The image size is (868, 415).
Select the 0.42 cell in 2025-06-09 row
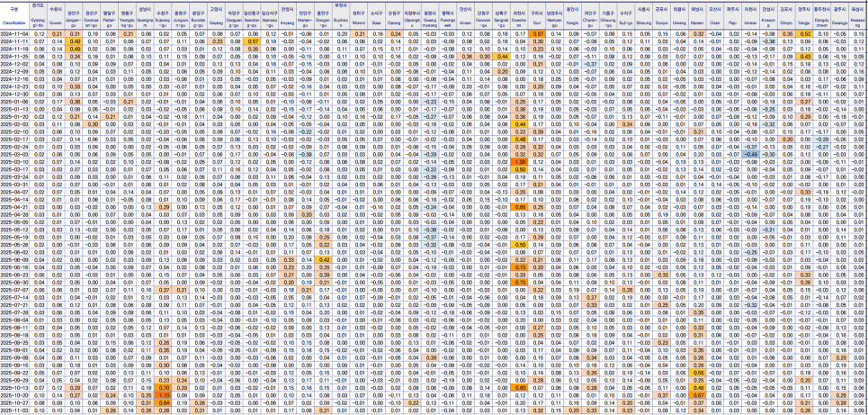click(324, 259)
